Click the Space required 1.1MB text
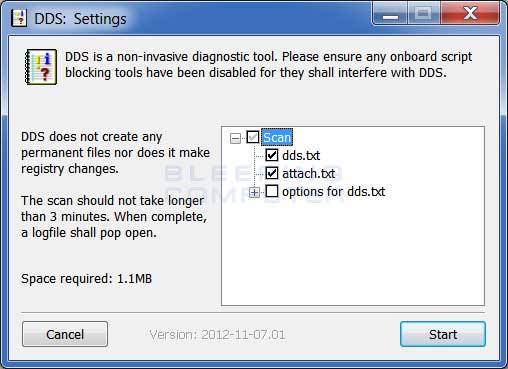The height and width of the screenshot is (369, 508). (87, 278)
